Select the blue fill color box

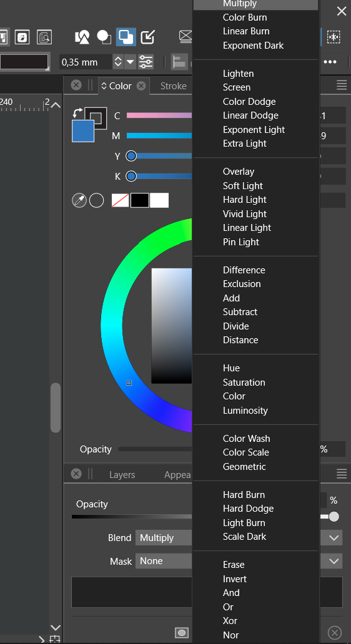click(83, 130)
